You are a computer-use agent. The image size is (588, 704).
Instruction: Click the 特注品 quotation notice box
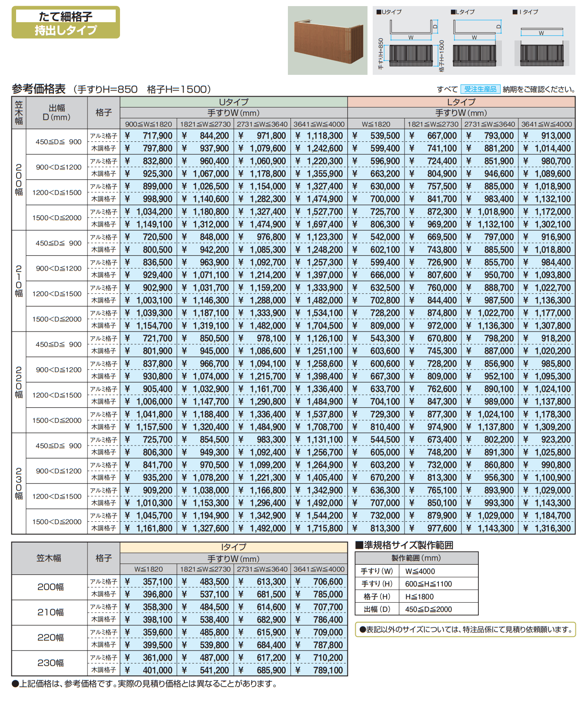(465, 630)
